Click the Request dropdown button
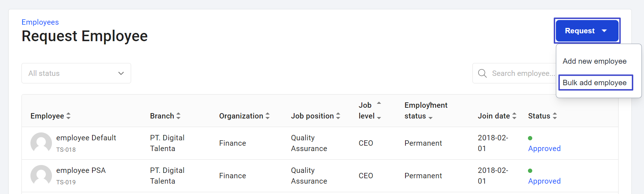The image size is (644, 194). pyautogui.click(x=587, y=31)
